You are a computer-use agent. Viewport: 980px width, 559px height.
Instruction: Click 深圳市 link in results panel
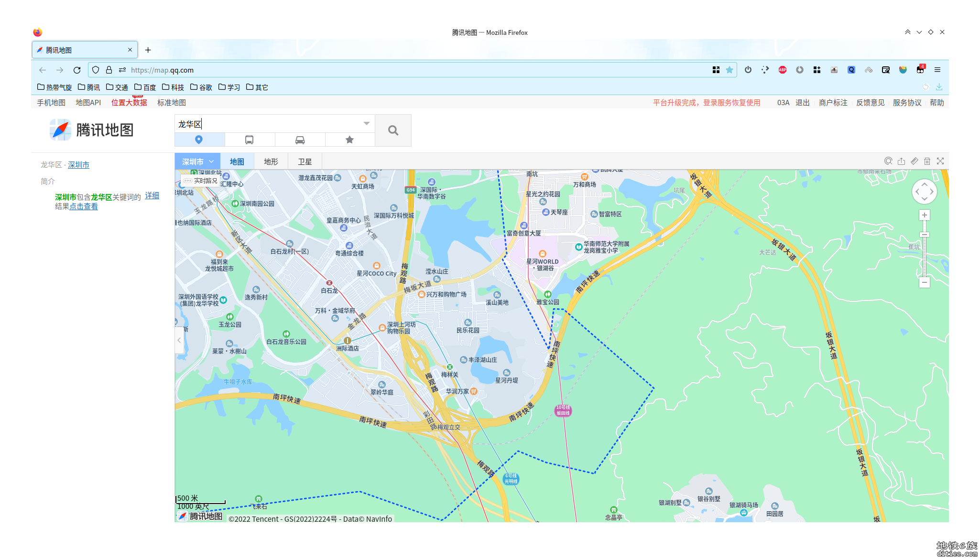[x=78, y=164]
